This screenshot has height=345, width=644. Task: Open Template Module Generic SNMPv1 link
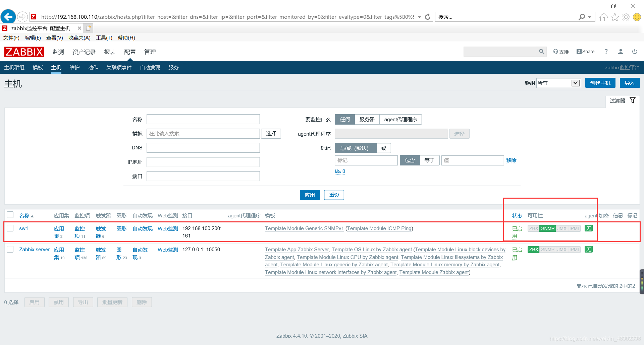coord(304,228)
